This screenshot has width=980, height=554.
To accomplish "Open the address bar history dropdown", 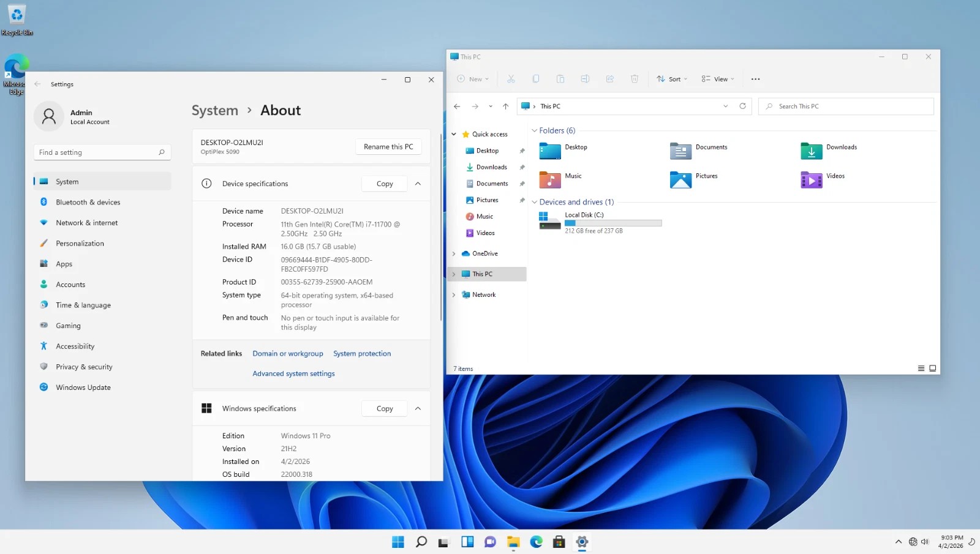I will (x=726, y=106).
